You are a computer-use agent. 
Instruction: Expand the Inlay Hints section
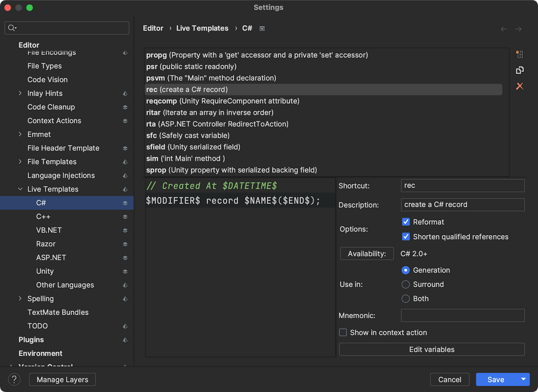pos(20,93)
